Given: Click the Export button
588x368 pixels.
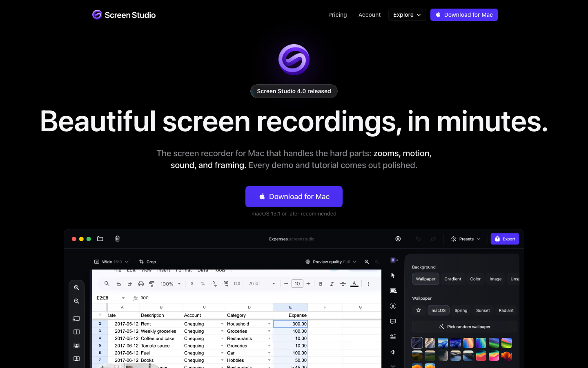Looking at the screenshot, I should (x=505, y=239).
